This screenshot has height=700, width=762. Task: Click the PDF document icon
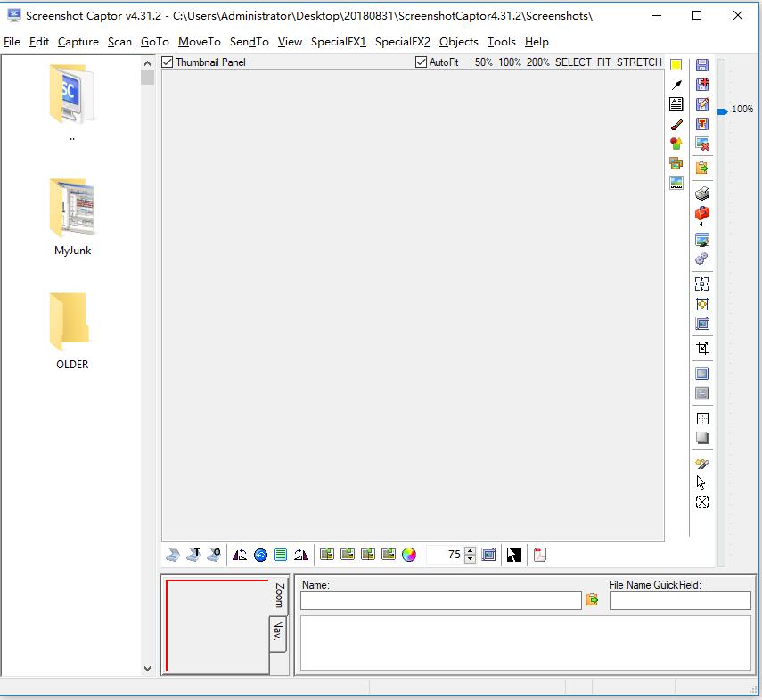(539, 555)
